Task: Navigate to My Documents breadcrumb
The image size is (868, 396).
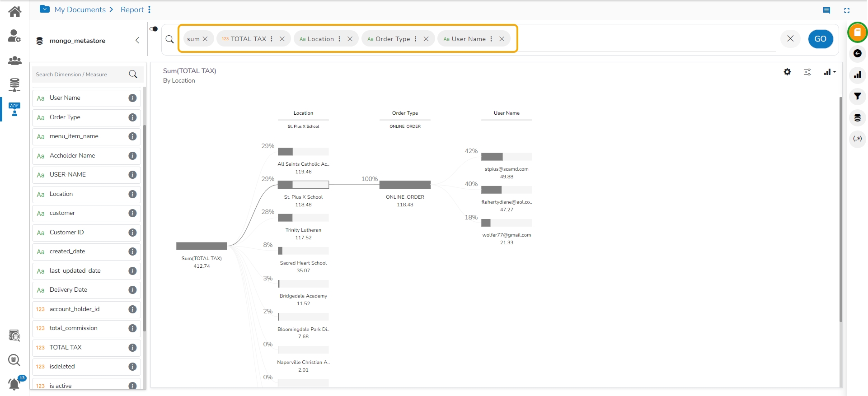Action: 80,9
